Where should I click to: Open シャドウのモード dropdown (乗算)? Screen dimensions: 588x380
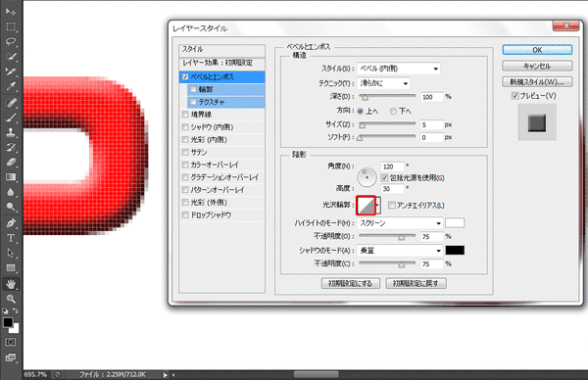pos(400,251)
